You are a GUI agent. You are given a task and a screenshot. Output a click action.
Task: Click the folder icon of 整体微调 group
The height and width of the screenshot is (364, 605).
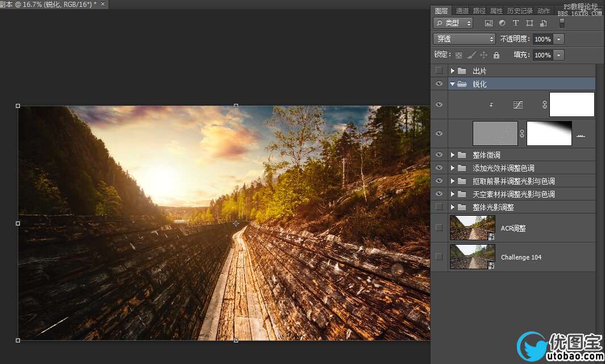coord(462,155)
